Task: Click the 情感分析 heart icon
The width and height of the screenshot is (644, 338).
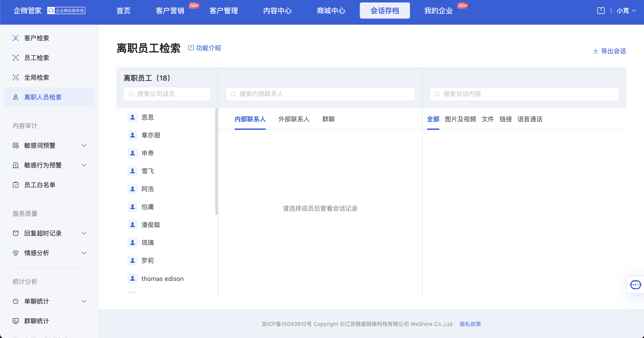Action: click(16, 253)
